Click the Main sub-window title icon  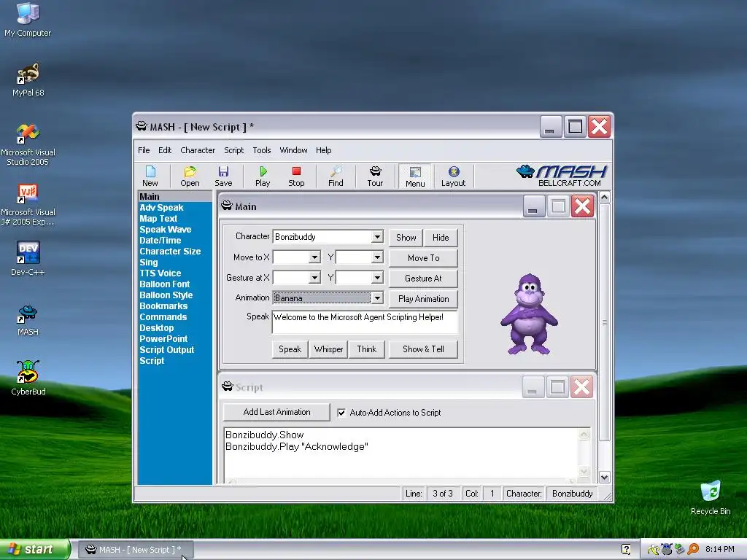[227, 206]
